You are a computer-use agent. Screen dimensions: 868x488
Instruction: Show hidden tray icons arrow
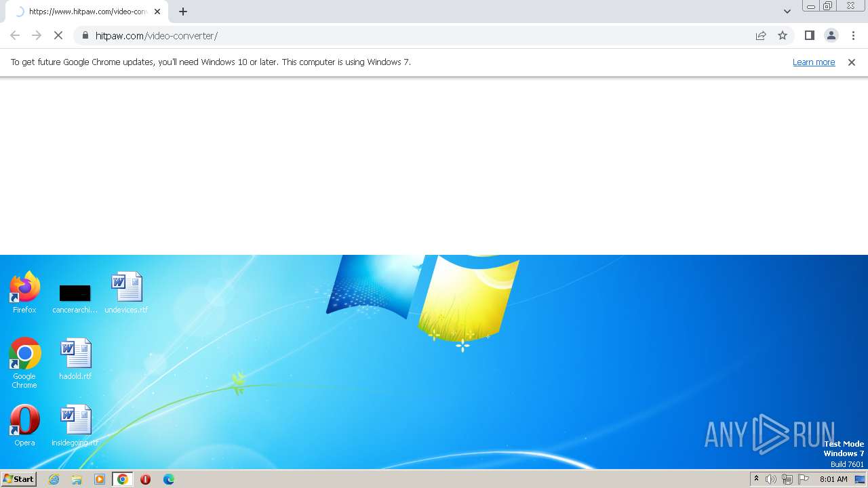click(756, 479)
